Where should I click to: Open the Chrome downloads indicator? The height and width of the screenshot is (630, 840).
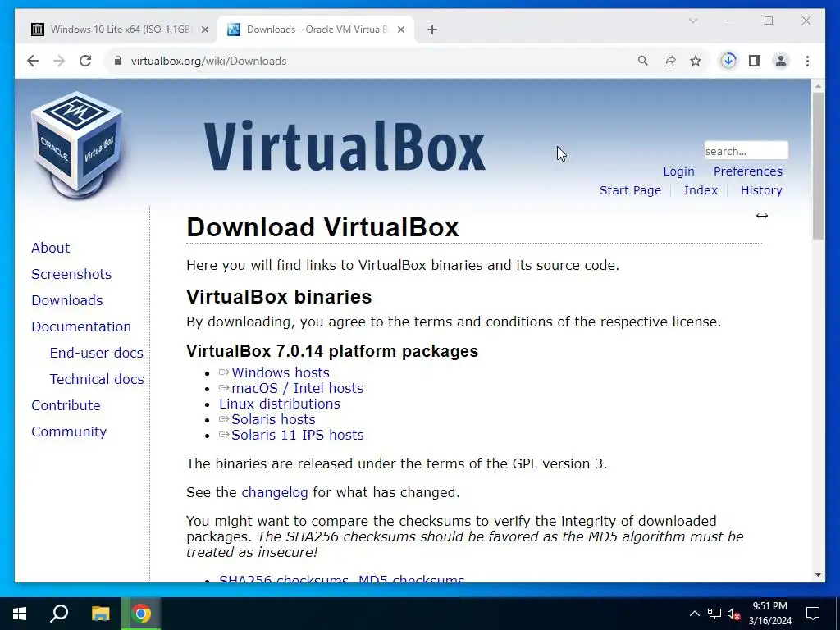coord(728,61)
